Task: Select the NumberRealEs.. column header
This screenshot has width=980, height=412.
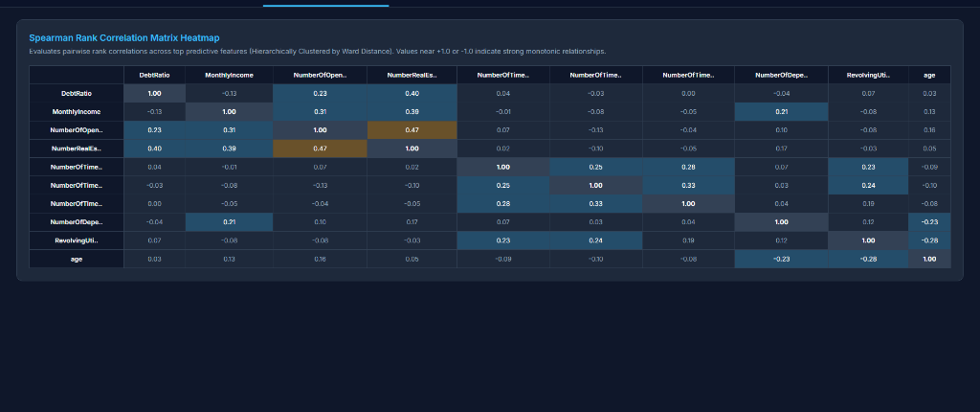Action: pyautogui.click(x=412, y=75)
